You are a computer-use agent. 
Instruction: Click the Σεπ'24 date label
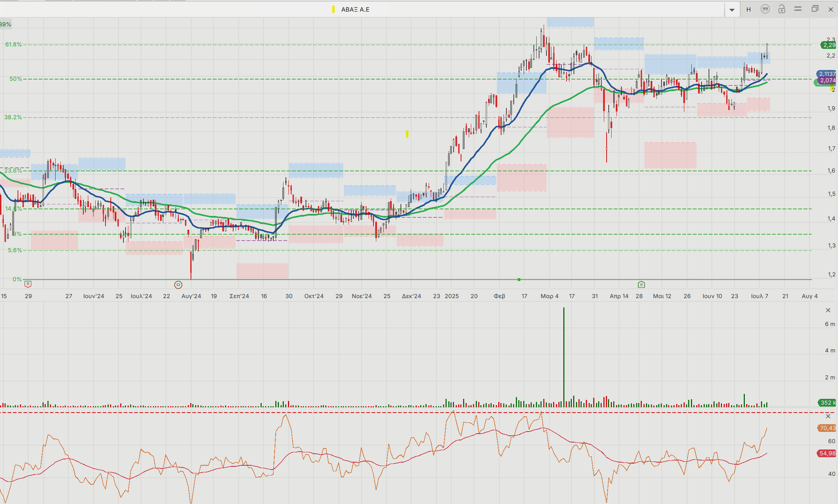(x=239, y=296)
